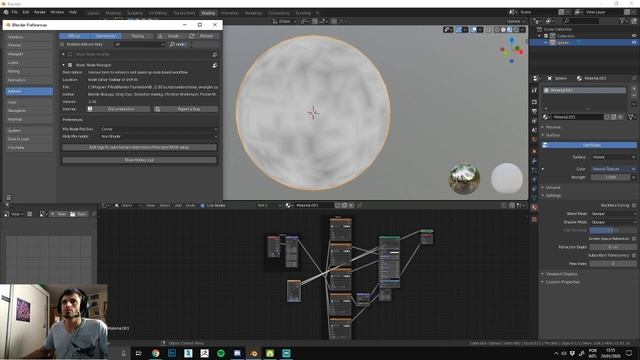Screen dimensions: 640x360
Task: Select Interface in Preferences sidebar
Action: tap(29, 37)
